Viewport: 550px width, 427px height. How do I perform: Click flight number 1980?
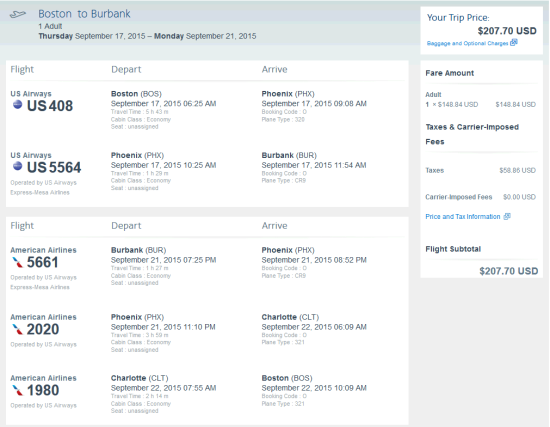pos(43,391)
